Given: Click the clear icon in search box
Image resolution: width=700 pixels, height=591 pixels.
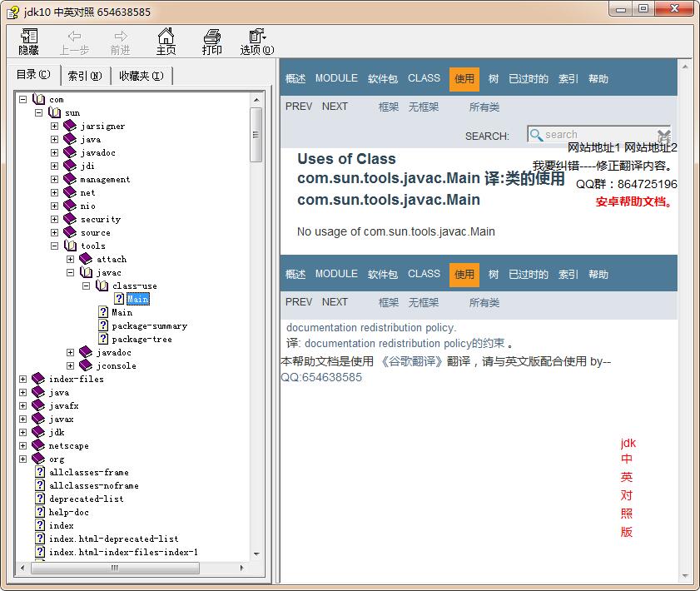Looking at the screenshot, I should tap(663, 136).
